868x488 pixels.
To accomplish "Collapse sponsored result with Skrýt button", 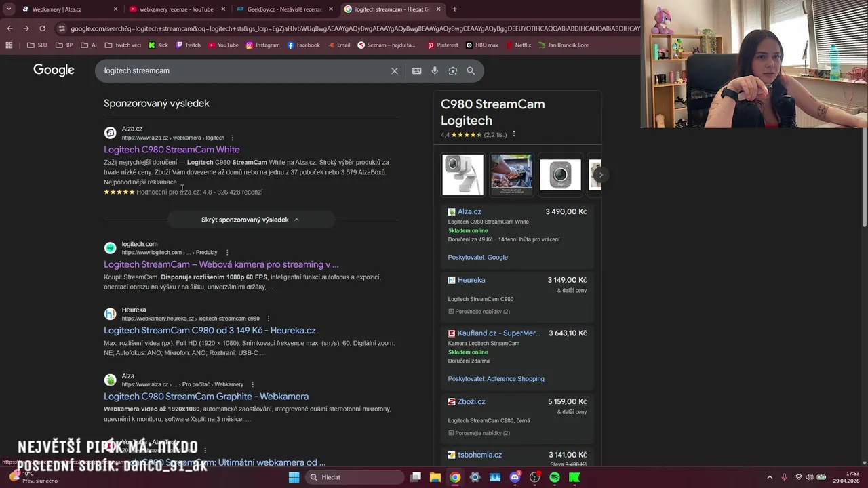I will (250, 220).
